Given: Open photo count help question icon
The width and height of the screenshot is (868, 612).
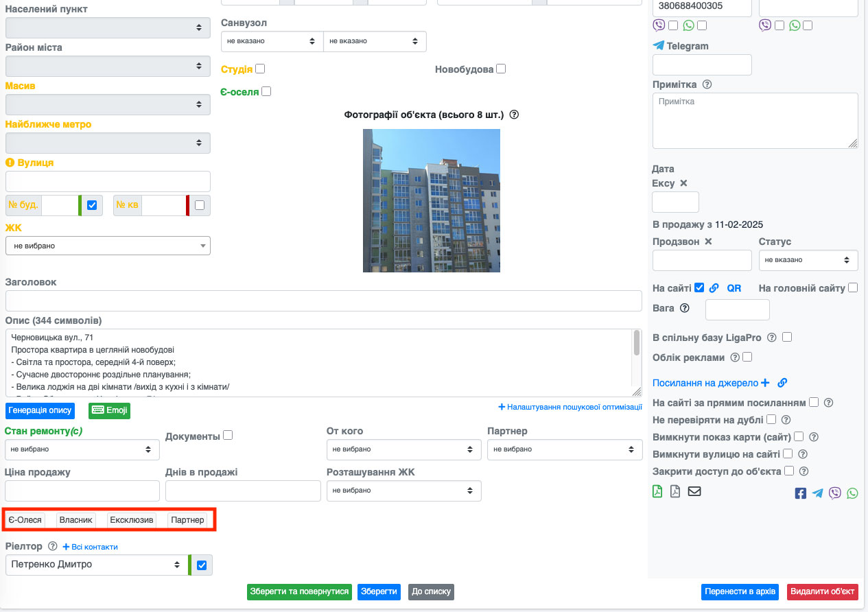Looking at the screenshot, I should [x=514, y=115].
